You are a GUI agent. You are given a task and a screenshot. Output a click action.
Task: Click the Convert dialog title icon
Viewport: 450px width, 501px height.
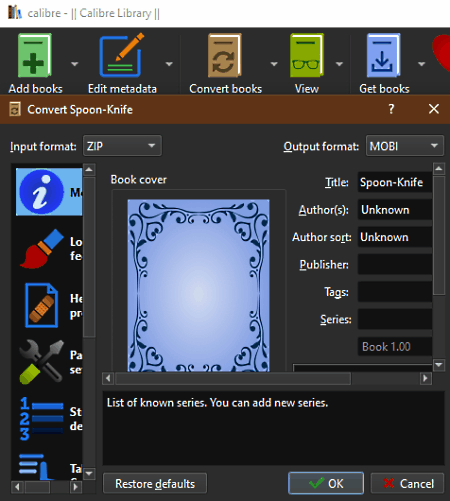click(x=15, y=109)
